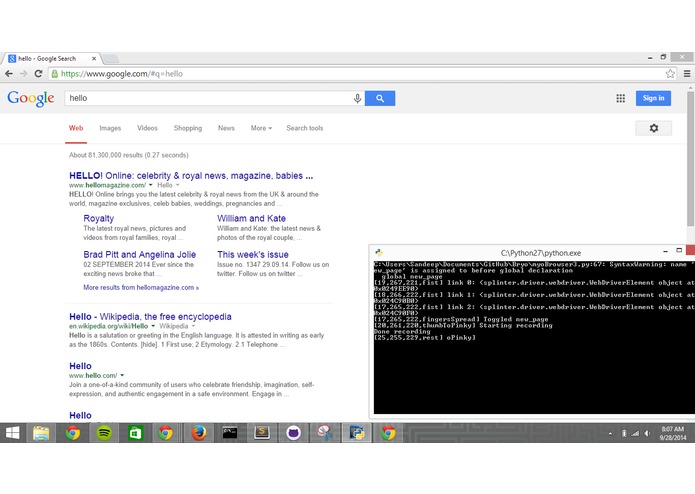
Task: Click the About 81,300,000 results text
Action: point(129,155)
